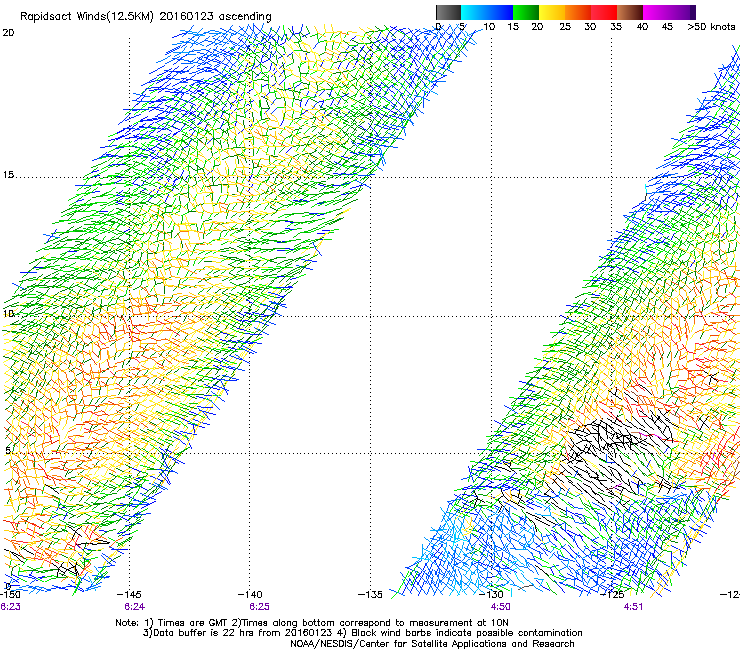740x650 pixels.
Task: Click the note line "3)Data buffer is 22 hrs"
Action: 362,633
